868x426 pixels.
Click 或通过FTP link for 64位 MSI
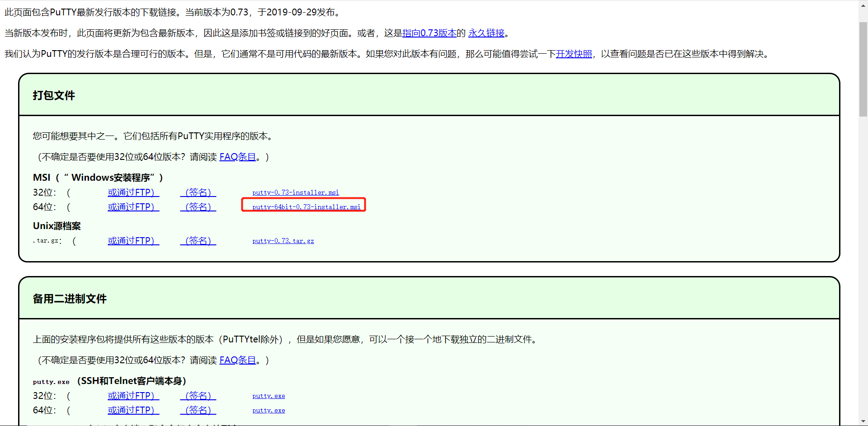pyautogui.click(x=133, y=207)
